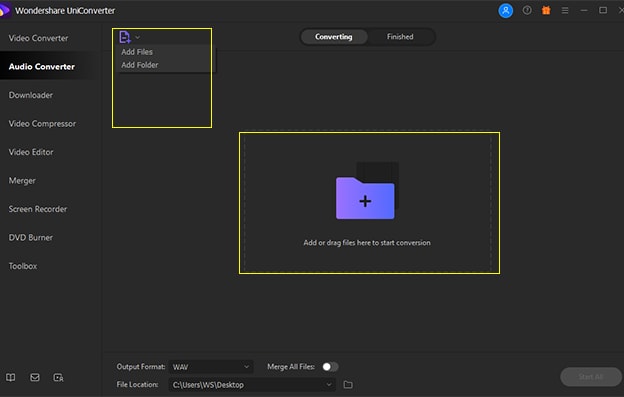Toggle the Merge All Files switch

[330, 367]
